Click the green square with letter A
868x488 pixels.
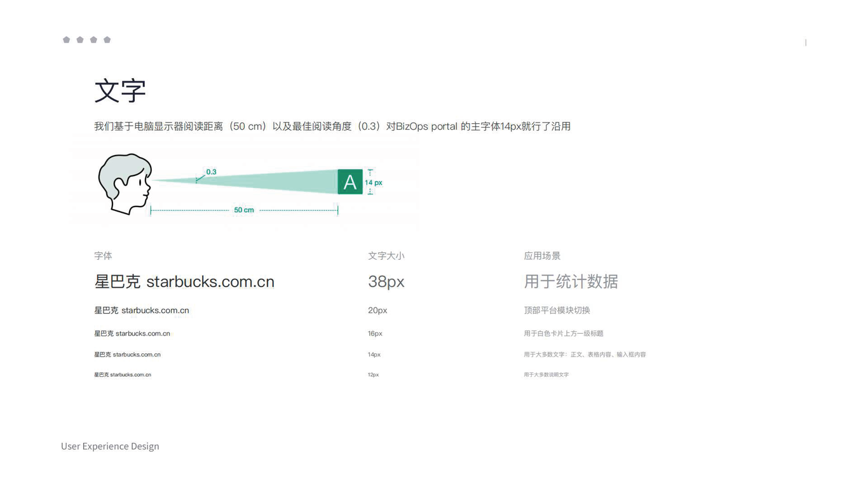[x=350, y=182]
